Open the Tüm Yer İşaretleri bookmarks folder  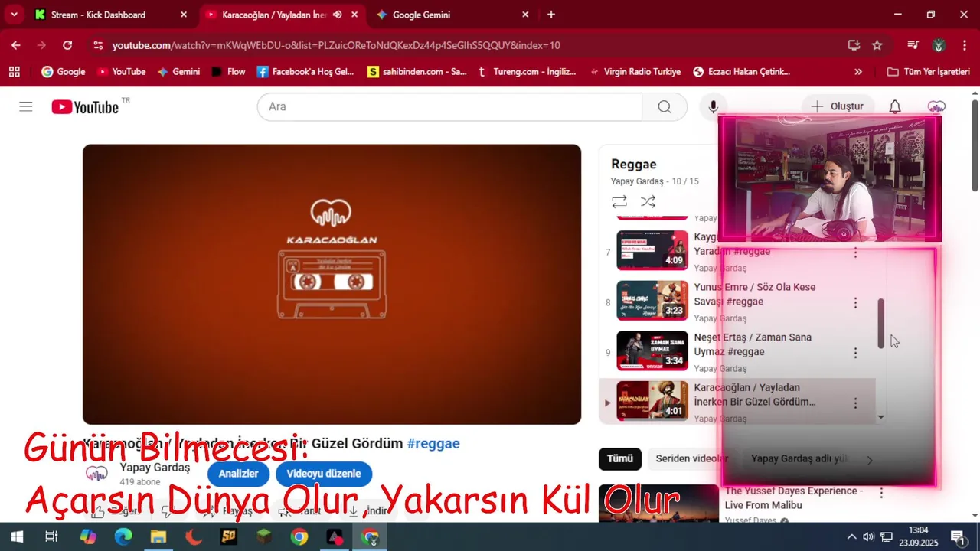928,72
